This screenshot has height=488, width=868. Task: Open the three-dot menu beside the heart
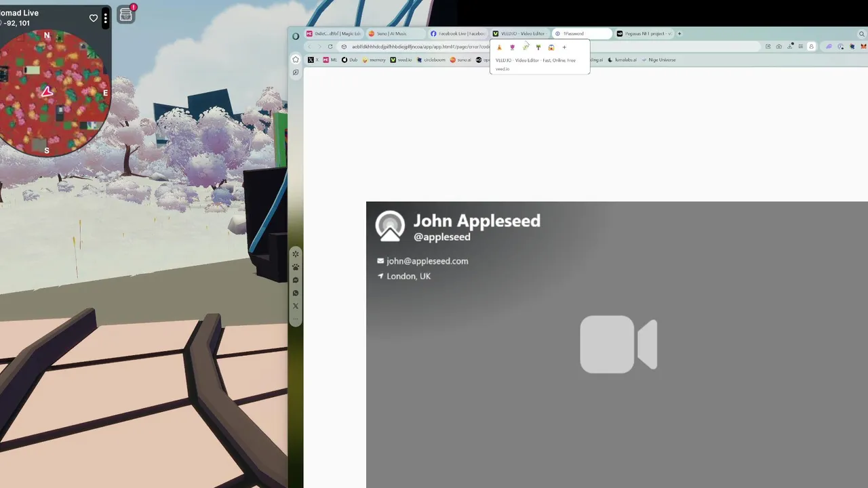(105, 18)
